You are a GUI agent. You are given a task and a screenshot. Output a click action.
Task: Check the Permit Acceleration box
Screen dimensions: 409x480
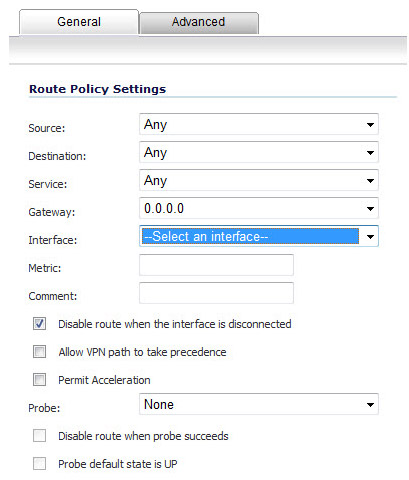(39, 380)
